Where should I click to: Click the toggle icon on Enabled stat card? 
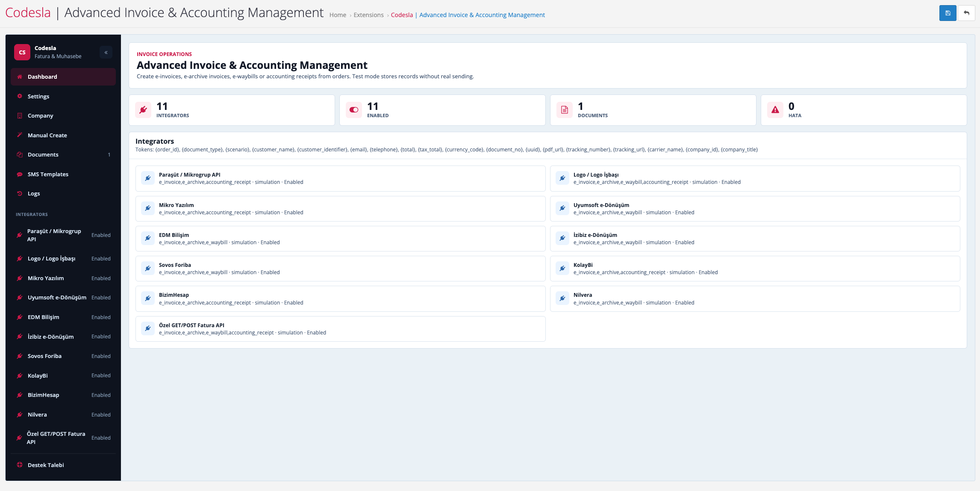pos(354,110)
